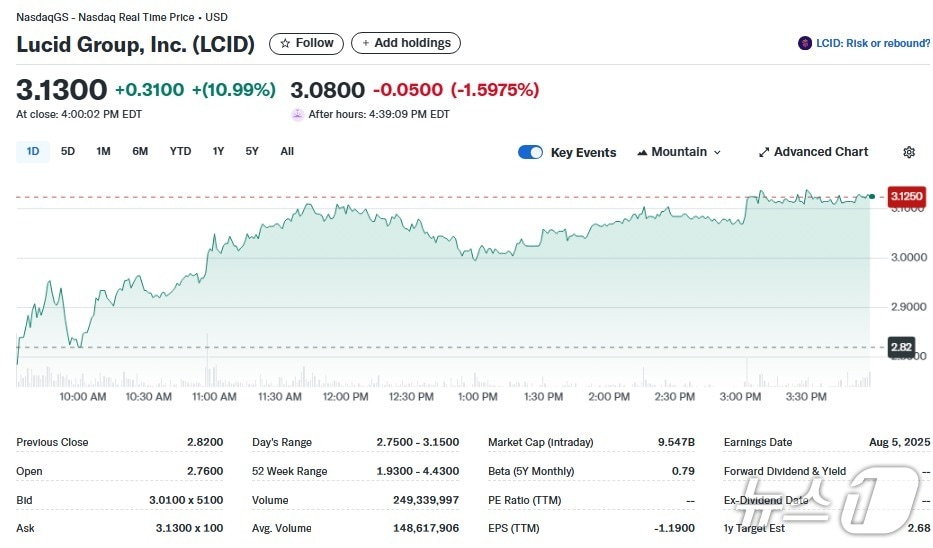Click the Advanced Chart expand arrows icon

[x=764, y=152]
